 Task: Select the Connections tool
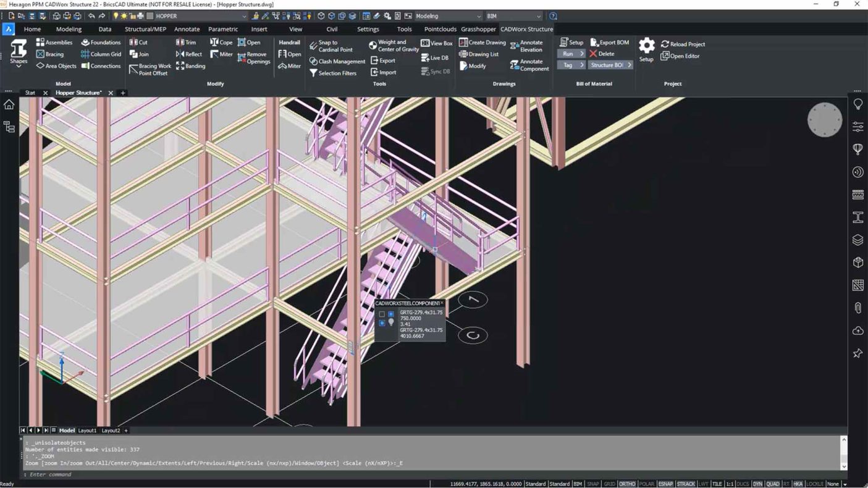click(x=101, y=66)
